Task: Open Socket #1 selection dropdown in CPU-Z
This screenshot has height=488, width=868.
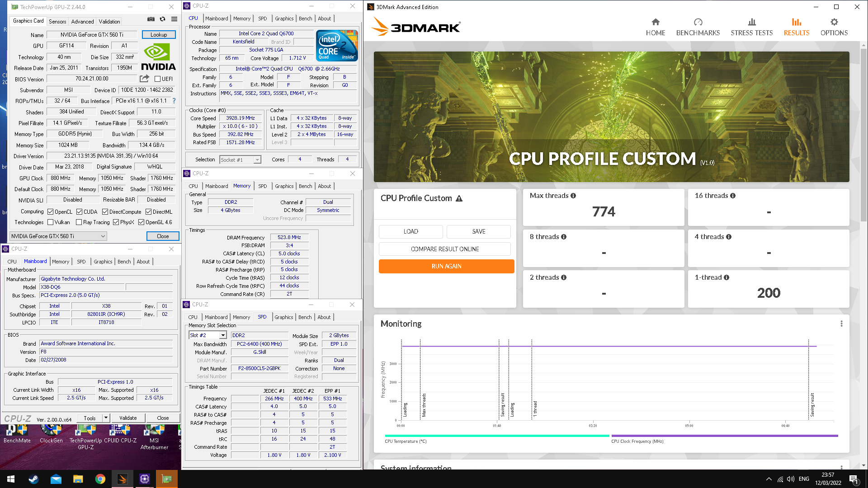Action: point(240,160)
